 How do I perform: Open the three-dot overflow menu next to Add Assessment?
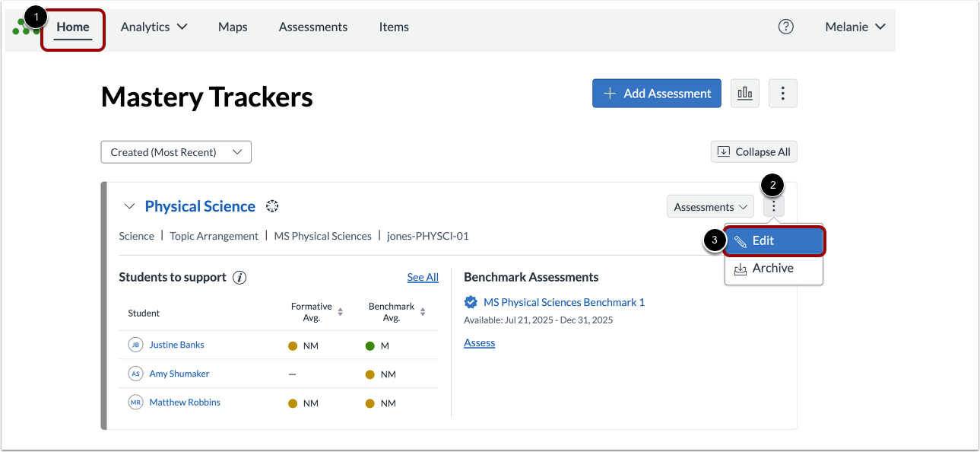(x=782, y=93)
